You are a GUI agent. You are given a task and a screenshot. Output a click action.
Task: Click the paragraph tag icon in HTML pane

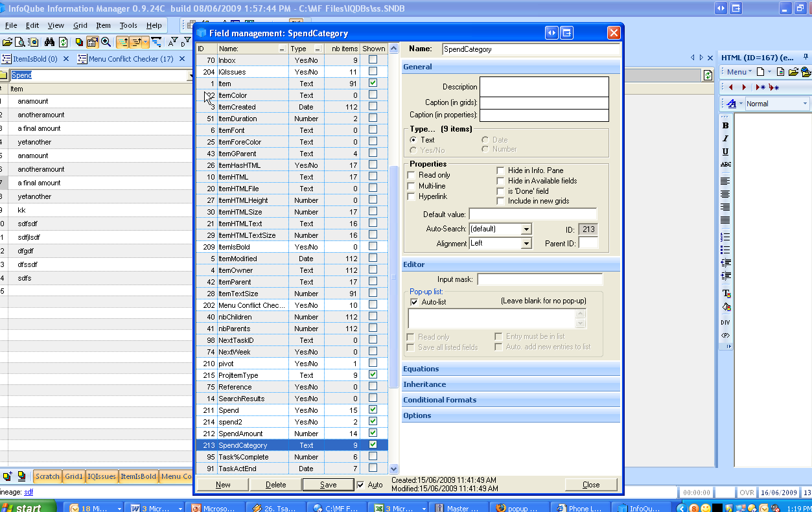pyautogui.click(x=725, y=335)
